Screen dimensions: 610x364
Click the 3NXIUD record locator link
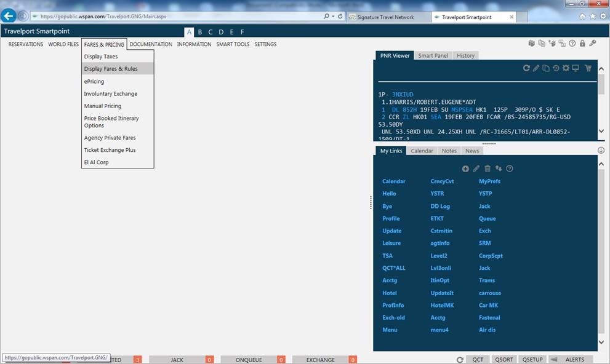[403, 95]
